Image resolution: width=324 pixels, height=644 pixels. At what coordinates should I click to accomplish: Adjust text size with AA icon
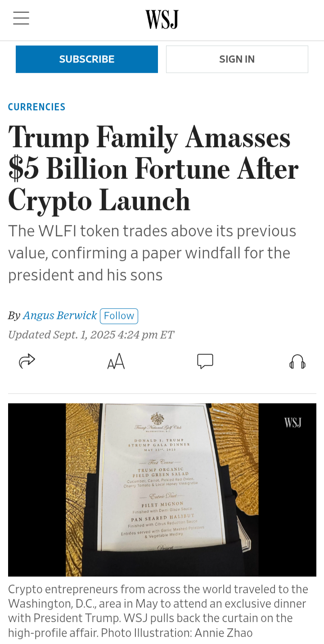(116, 361)
